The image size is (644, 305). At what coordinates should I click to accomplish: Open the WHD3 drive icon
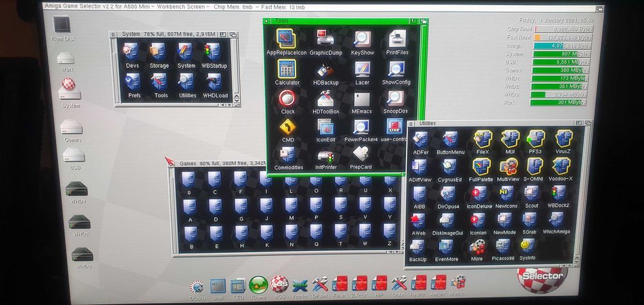[x=82, y=255]
